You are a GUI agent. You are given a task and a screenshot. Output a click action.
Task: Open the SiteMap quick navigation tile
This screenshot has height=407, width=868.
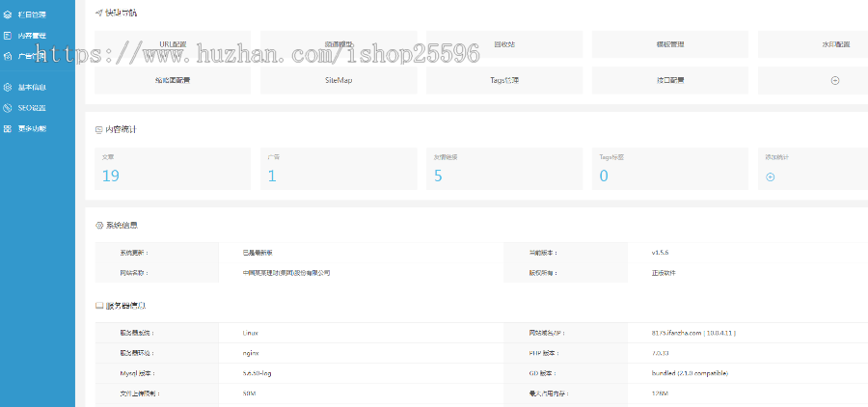click(x=339, y=80)
